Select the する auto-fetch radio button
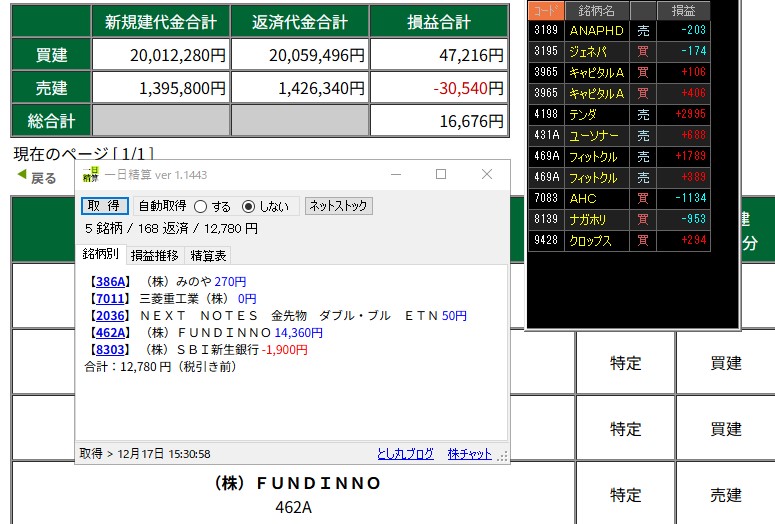Image resolution: width=775 pixels, height=524 pixels. point(200,207)
